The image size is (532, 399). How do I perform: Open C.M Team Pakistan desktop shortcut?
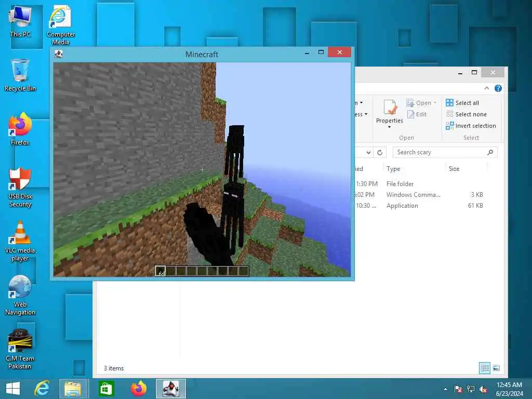click(20, 350)
